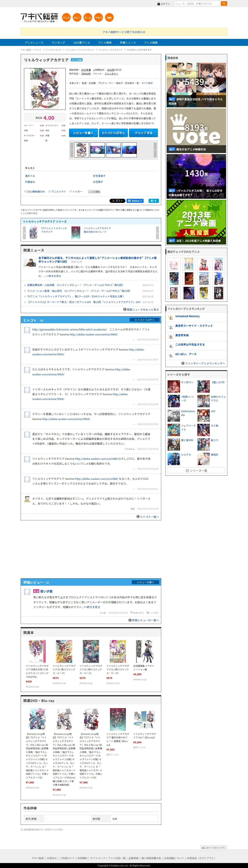Open the login link with lock icon
The image size is (248, 868).
pyautogui.click(x=163, y=4)
